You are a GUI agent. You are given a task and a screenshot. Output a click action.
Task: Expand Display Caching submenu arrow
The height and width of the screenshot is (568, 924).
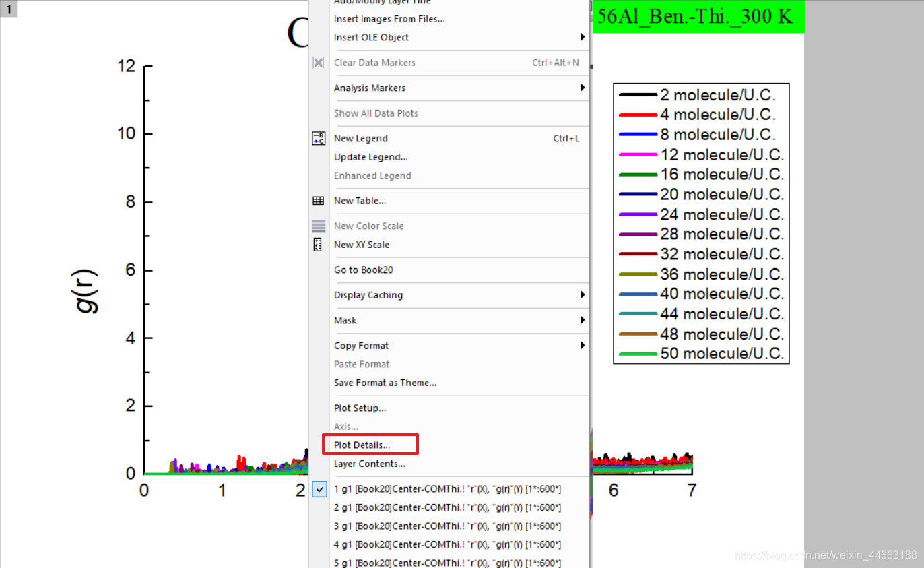click(x=583, y=295)
